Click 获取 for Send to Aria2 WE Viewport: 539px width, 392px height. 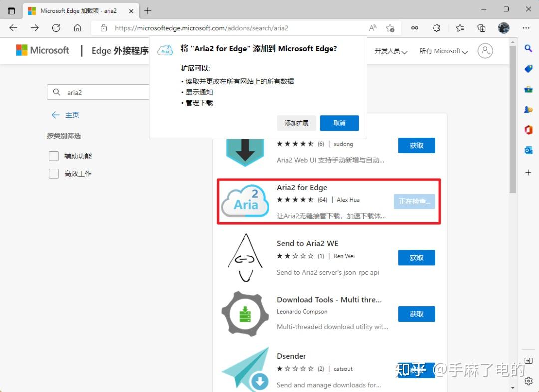click(417, 258)
